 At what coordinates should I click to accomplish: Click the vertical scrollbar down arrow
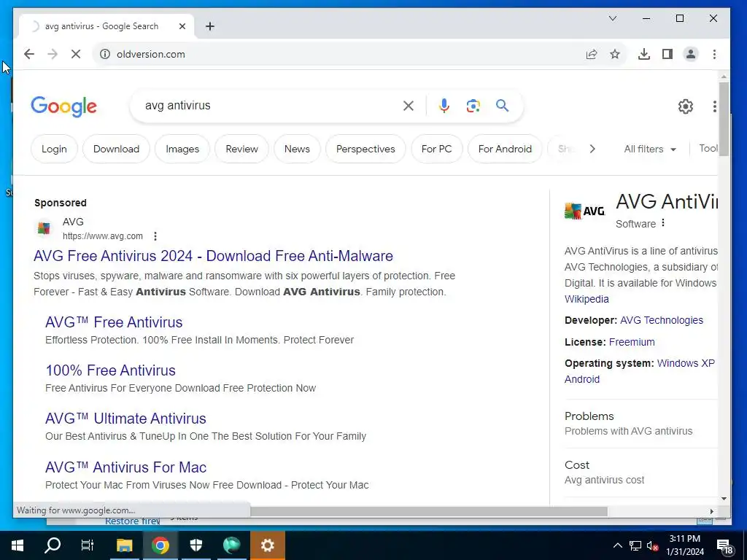pyautogui.click(x=724, y=499)
